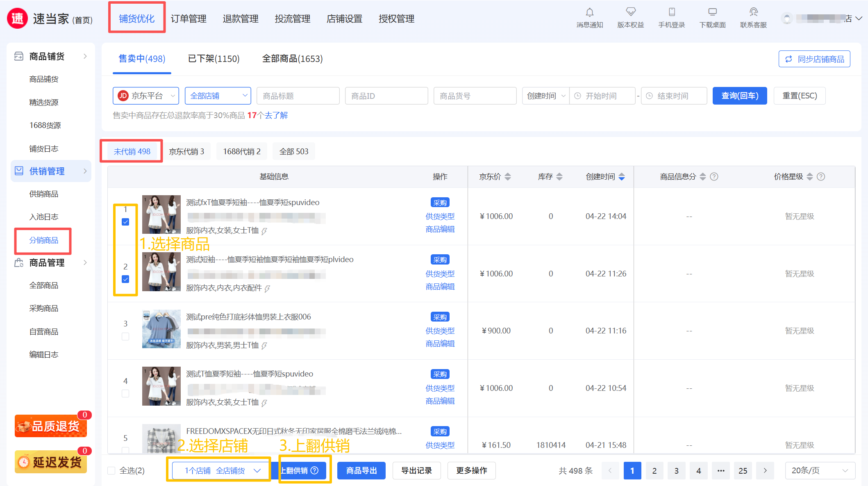Screen dimensions: 868x486
Task: Click the 查询(回车) search button
Action: [739, 96]
